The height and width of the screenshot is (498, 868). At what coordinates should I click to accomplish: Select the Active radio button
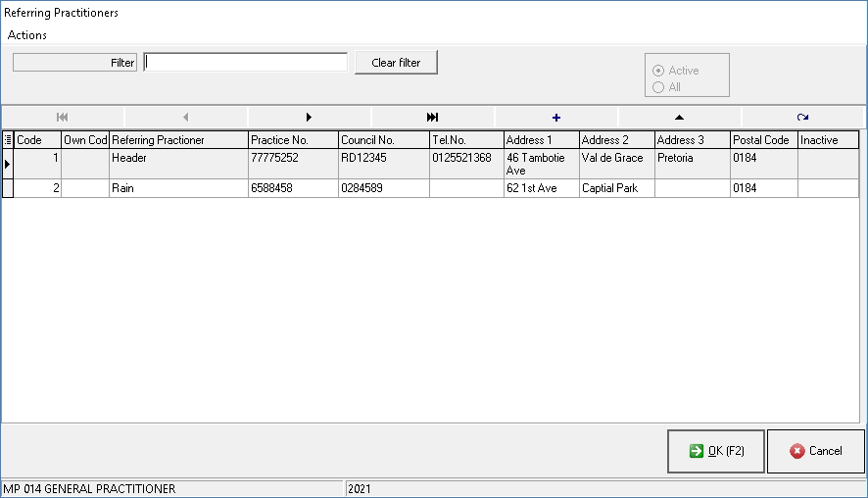[658, 71]
